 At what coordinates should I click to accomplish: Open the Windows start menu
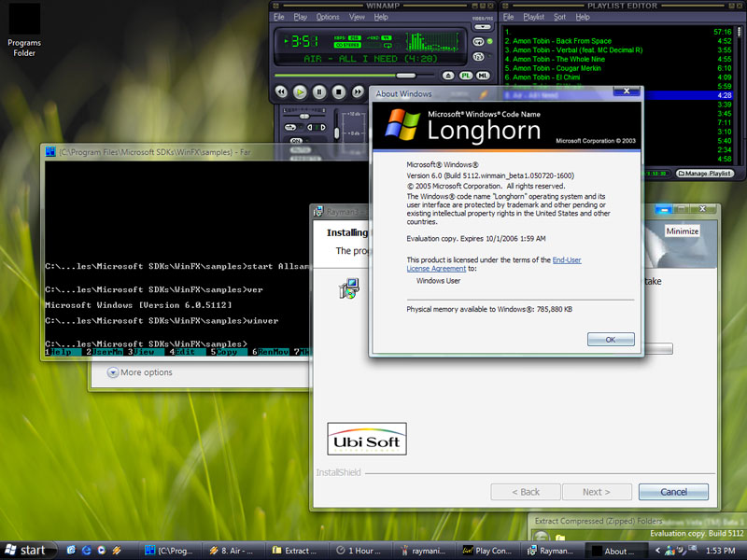point(27,551)
